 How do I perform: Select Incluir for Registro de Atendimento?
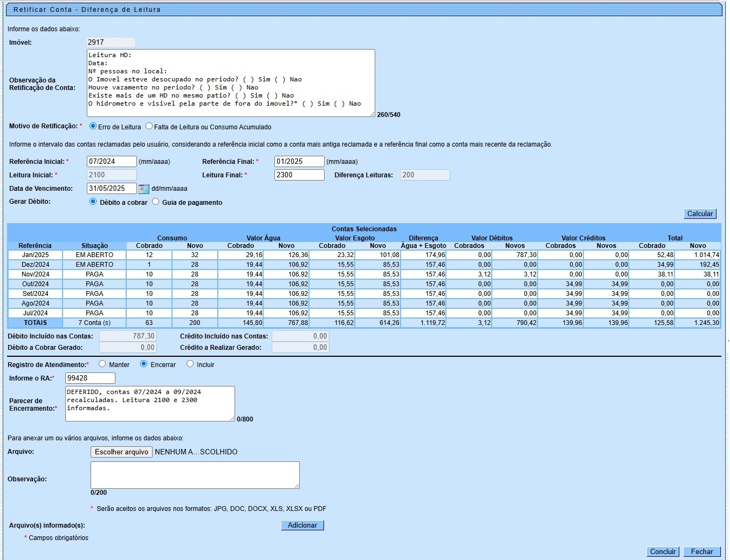point(190,364)
